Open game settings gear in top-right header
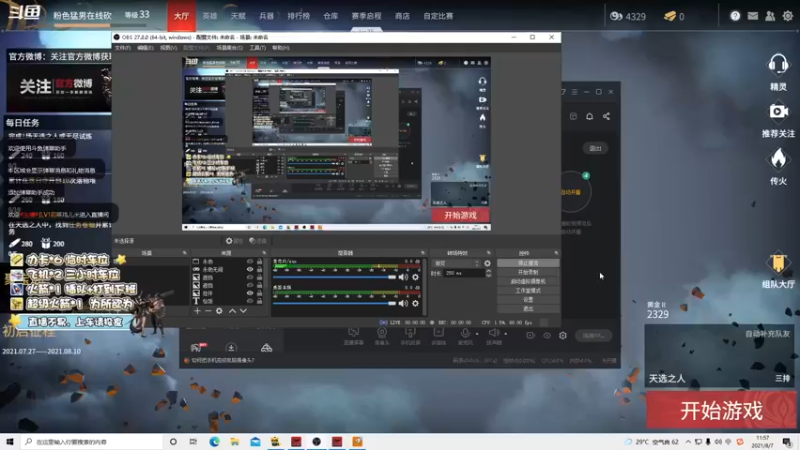800x450 pixels. [788, 16]
